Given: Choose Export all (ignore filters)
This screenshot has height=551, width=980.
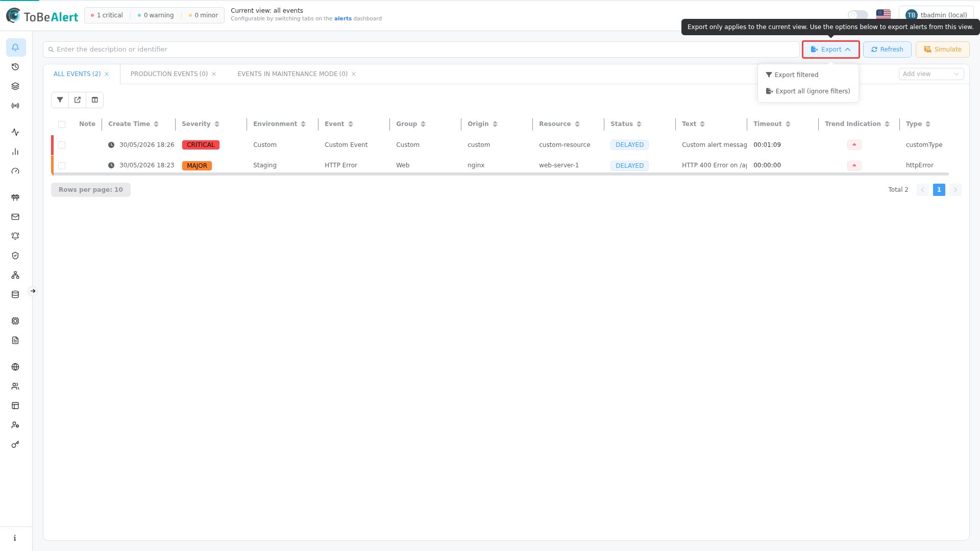Looking at the screenshot, I should [x=808, y=91].
